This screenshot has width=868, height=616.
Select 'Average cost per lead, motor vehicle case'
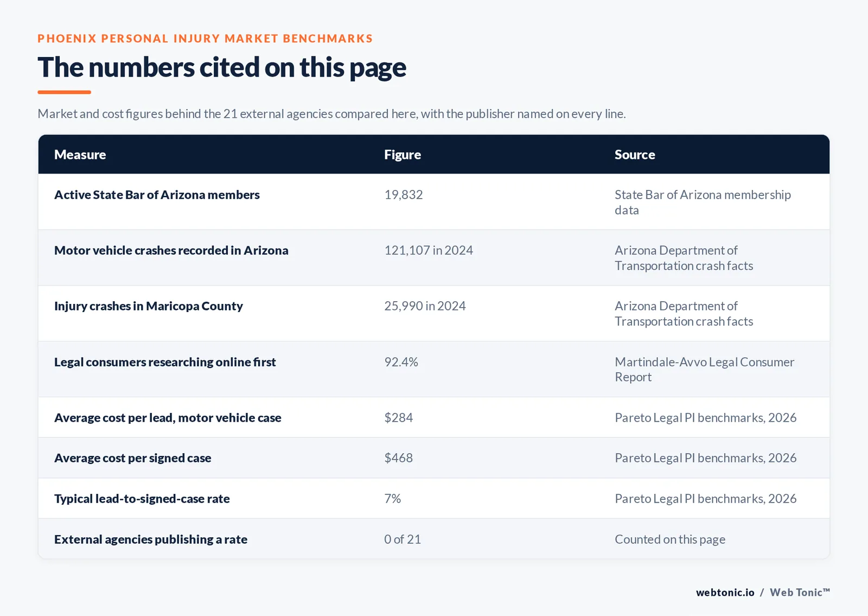[168, 418]
